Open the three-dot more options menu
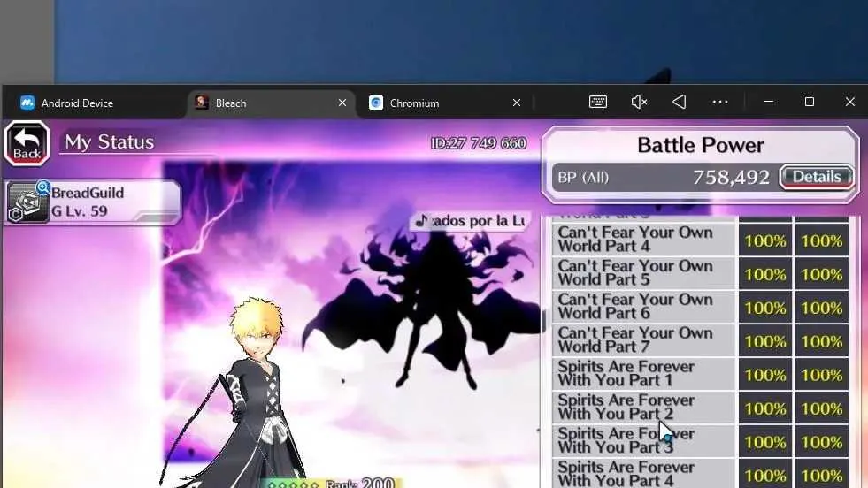868x488 pixels. [x=720, y=102]
